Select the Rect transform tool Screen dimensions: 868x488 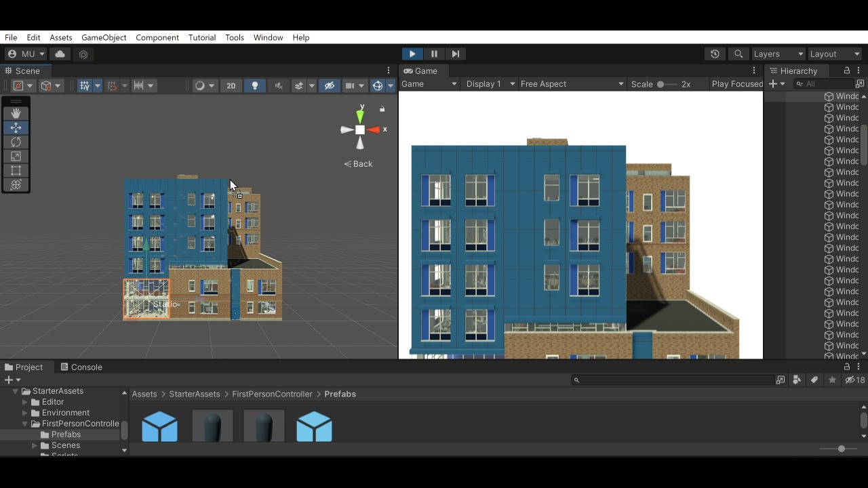16,171
